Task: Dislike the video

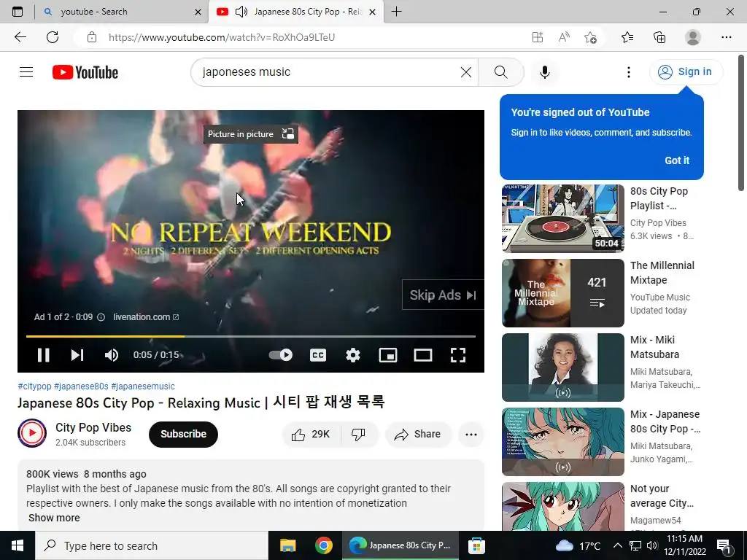Action: point(358,435)
